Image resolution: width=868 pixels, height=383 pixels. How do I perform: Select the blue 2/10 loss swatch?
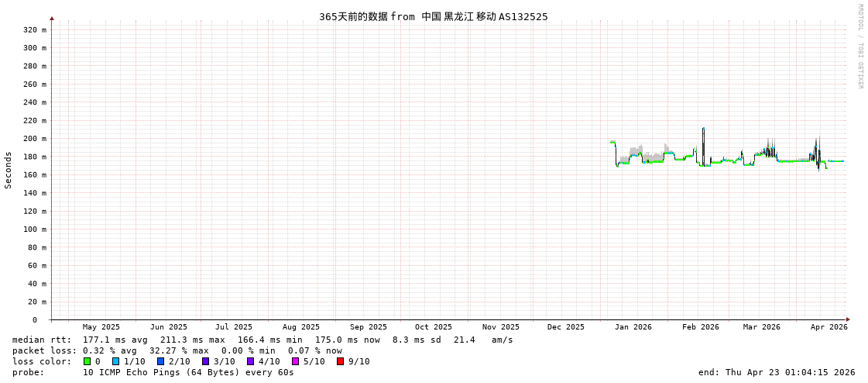coord(160,361)
